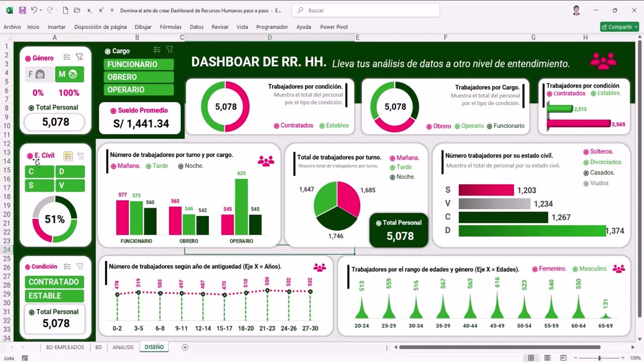The image size is (644, 362).
Task: Click the zoom slider in status bar
Action: coord(599,358)
